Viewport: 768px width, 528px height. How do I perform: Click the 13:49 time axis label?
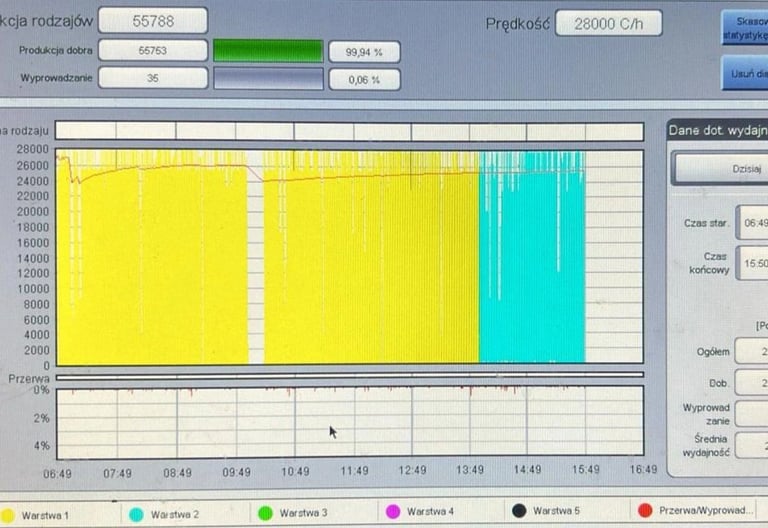(470, 470)
